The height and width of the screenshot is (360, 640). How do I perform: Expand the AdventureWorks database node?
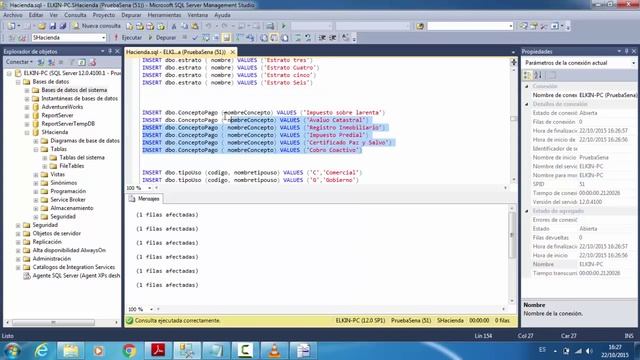(x=27, y=107)
